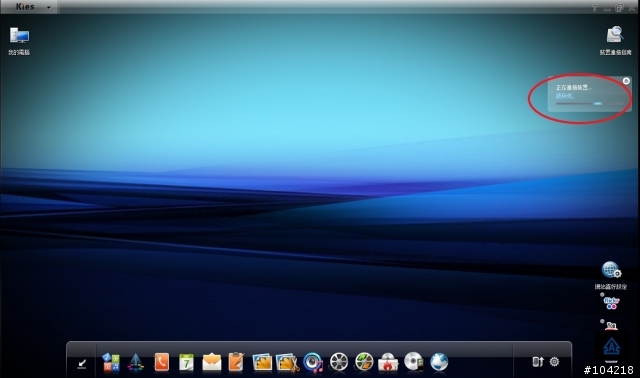Viewport: 640px width, 378px height.
Task: Launch the speaker music player icon
Action: (x=313, y=362)
